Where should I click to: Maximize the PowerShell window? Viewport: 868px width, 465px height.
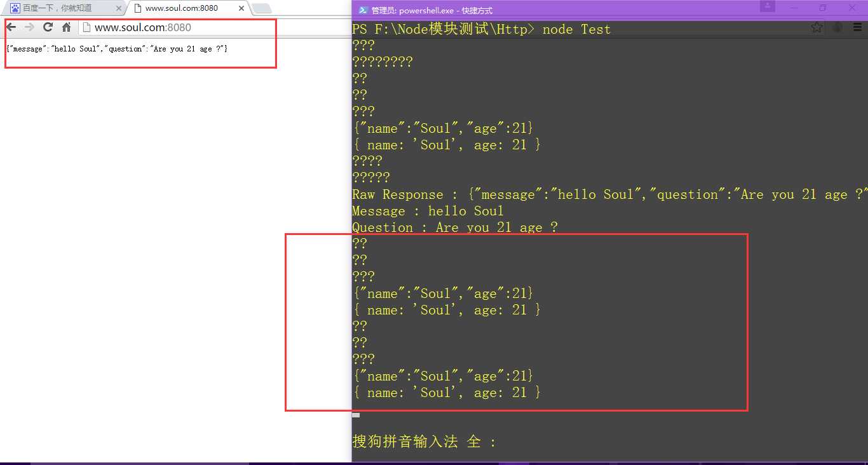pyautogui.click(x=823, y=8)
